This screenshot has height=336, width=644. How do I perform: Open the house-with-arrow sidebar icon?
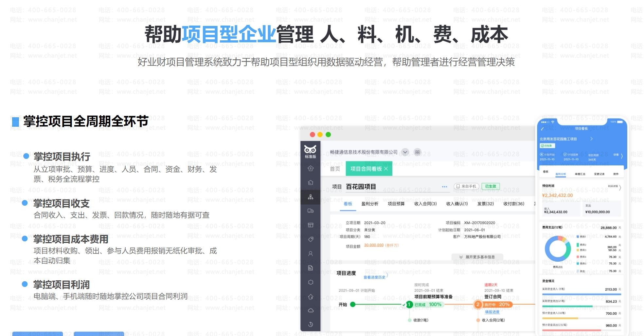[311, 297]
